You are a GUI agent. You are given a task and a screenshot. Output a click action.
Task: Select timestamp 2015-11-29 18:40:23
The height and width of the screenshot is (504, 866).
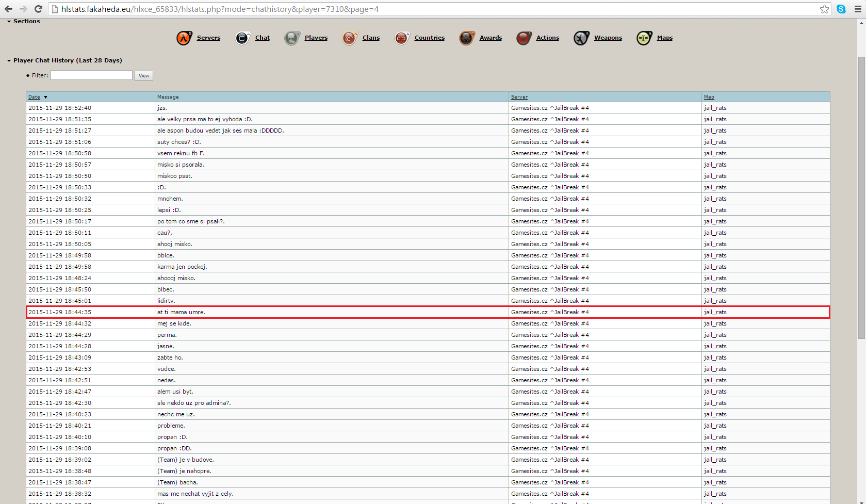[60, 414]
